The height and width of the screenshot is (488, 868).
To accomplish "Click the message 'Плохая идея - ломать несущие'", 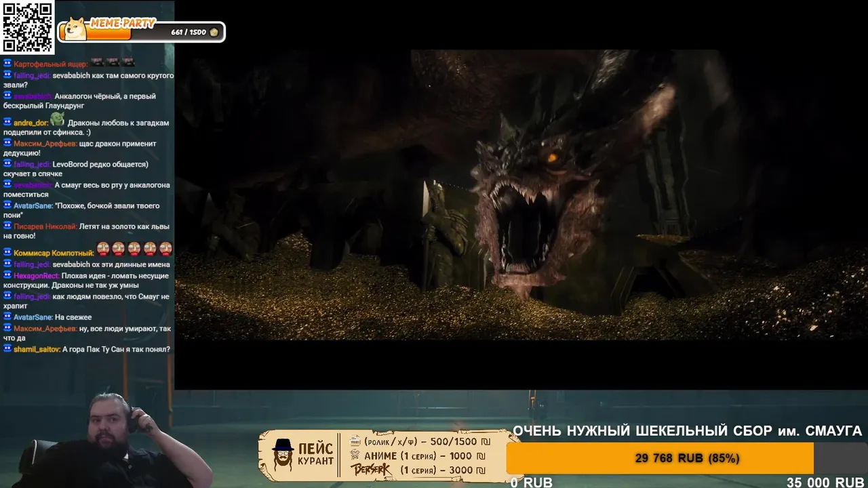I will tap(86, 281).
